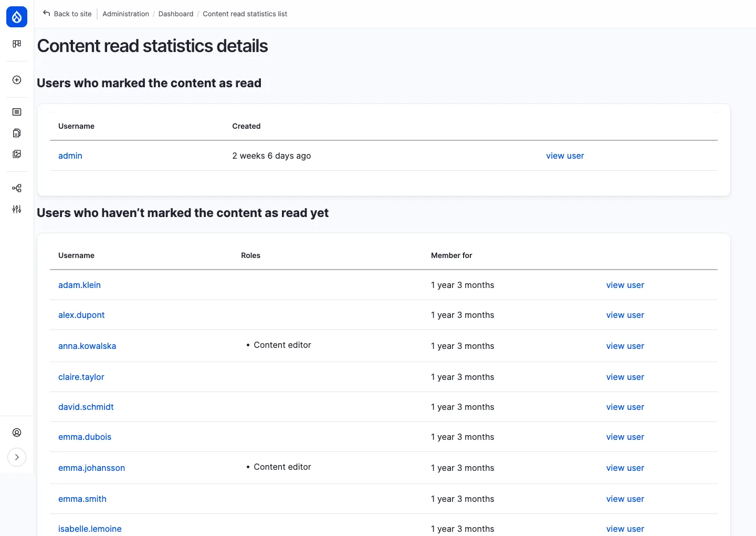Open alex.dupont username link
756x536 pixels.
81,315
